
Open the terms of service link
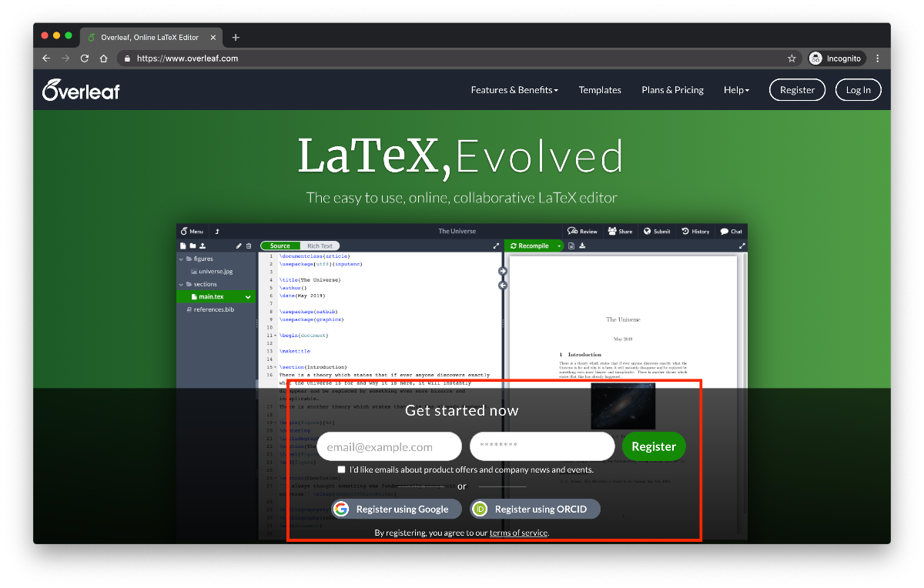[x=518, y=533]
